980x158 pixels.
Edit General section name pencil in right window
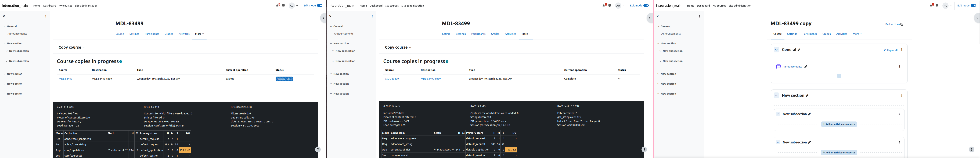(799, 50)
